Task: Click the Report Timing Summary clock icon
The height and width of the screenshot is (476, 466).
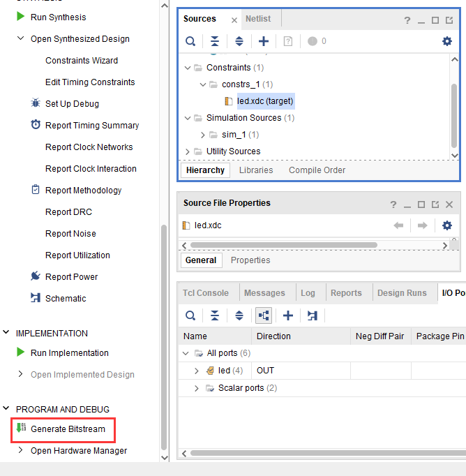Action: pyautogui.click(x=36, y=124)
